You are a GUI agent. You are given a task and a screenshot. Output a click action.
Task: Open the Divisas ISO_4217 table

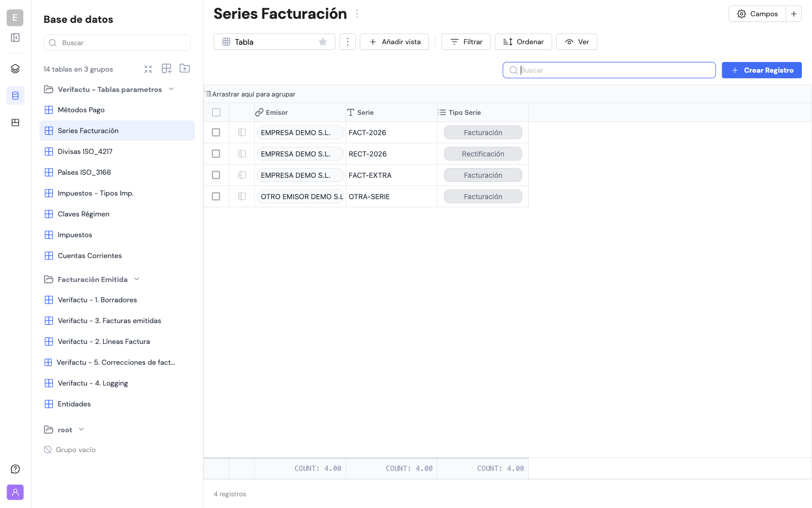(117, 151)
